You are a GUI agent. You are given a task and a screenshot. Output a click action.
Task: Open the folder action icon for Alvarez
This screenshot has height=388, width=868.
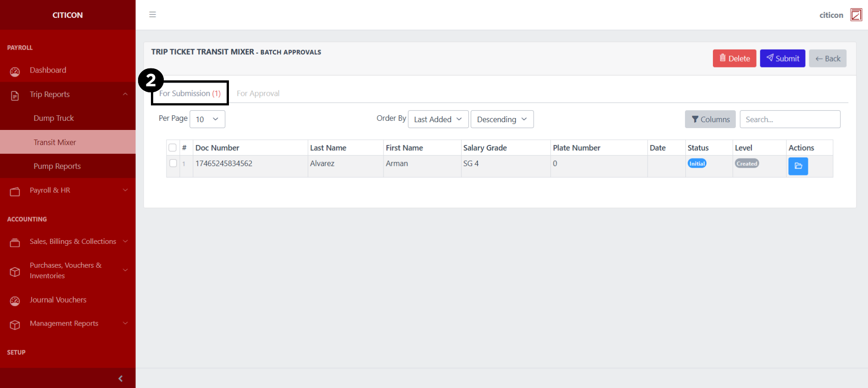(x=798, y=166)
